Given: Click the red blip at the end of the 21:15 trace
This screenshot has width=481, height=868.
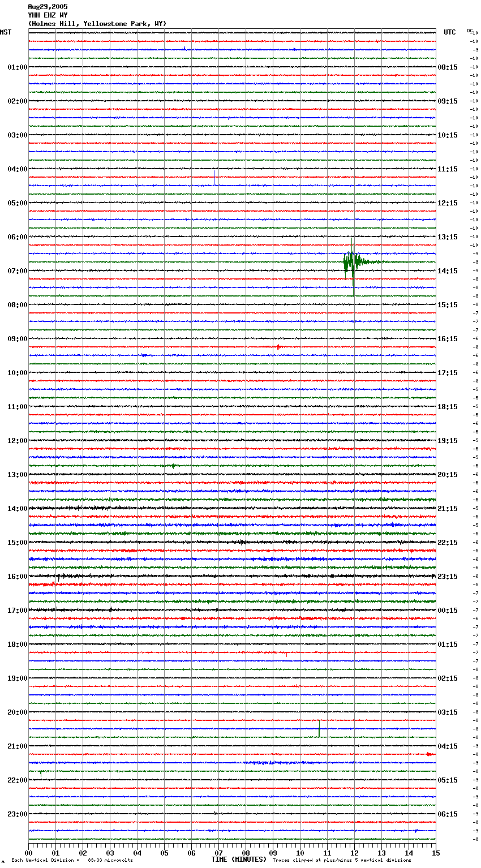Looking at the screenshot, I should (430, 754).
